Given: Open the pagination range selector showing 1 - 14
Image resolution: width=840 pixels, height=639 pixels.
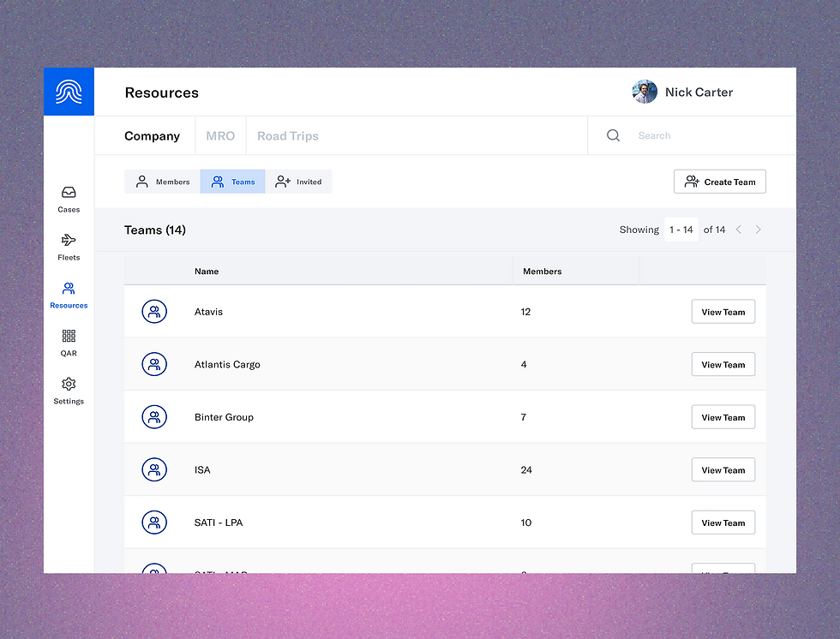Looking at the screenshot, I should [681, 230].
